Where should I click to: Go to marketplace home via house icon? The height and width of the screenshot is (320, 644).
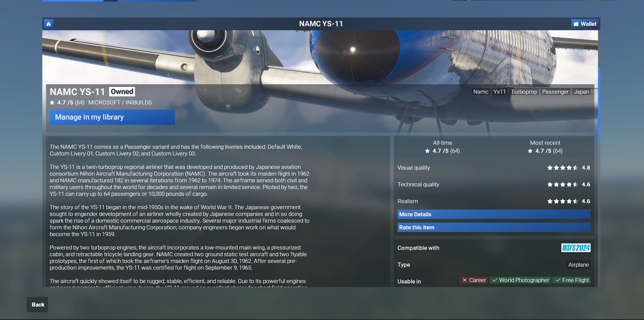[48, 24]
